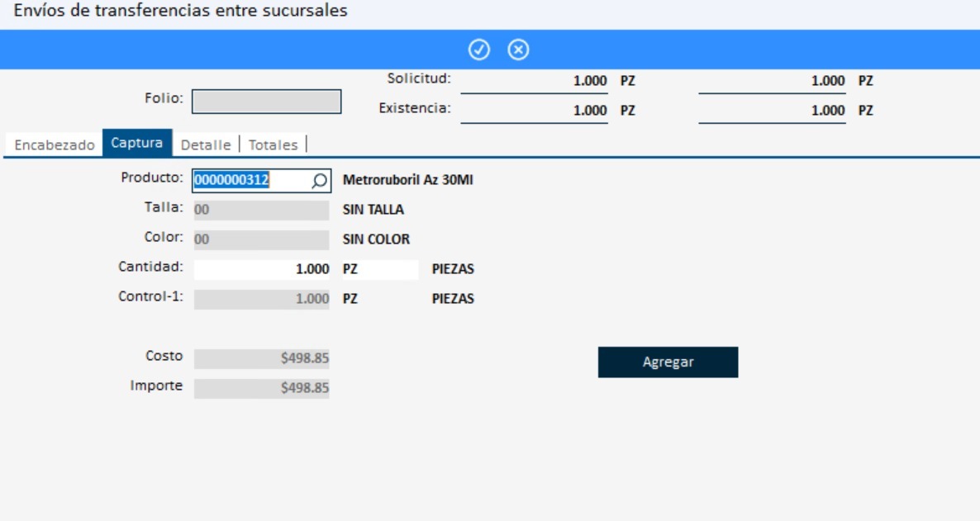Click the confirm checkmark icon in blue toolbar
980x521 pixels.
click(x=478, y=50)
